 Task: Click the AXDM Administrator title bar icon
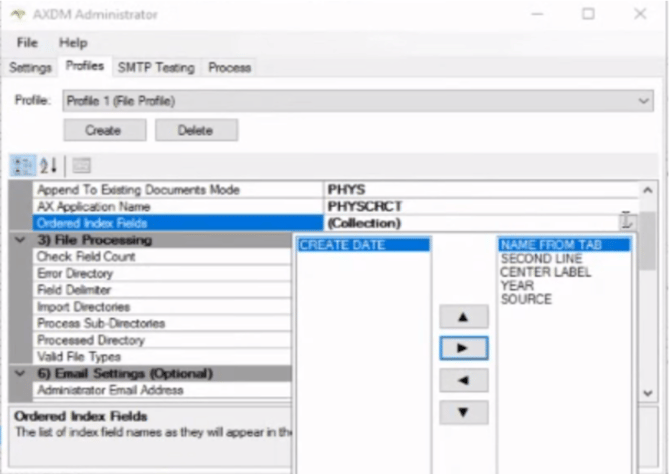click(x=18, y=14)
